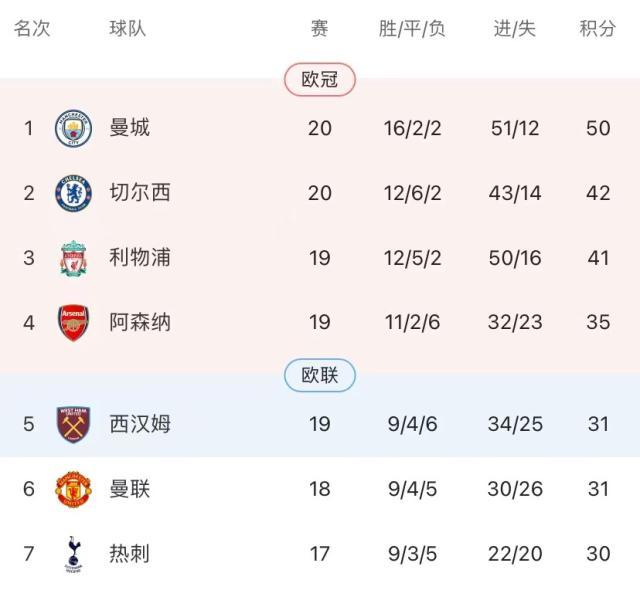
Task: Open team name 曼城
Action: (x=130, y=128)
